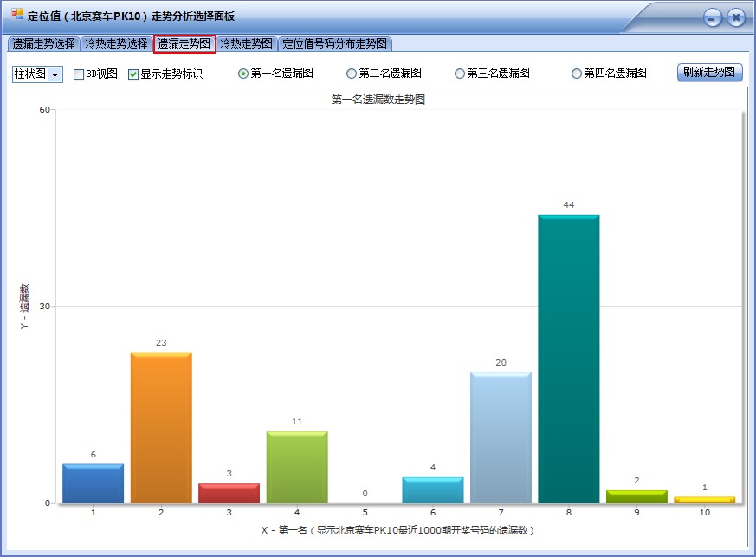Click the orange bar for number 2
756x557 pixels.
coord(161,428)
